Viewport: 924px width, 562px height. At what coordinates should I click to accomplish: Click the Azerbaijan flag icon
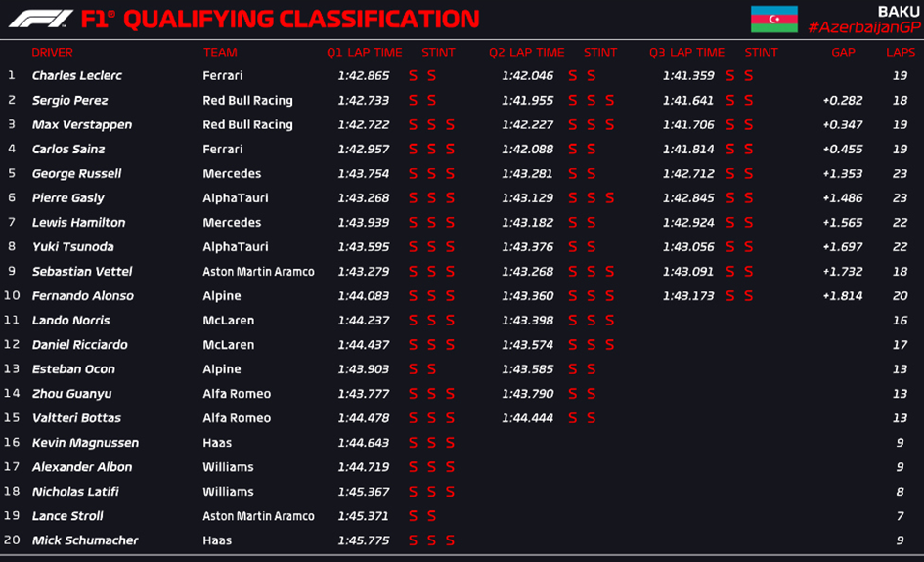(773, 19)
